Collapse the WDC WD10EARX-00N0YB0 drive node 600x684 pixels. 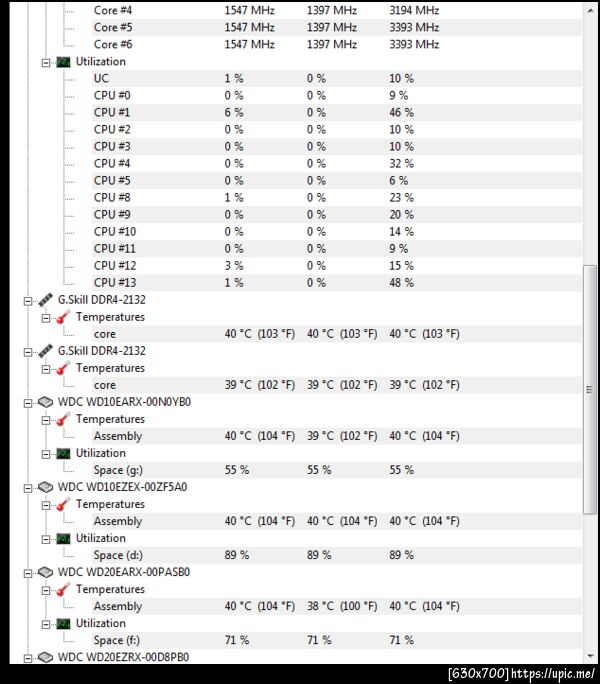(28, 402)
